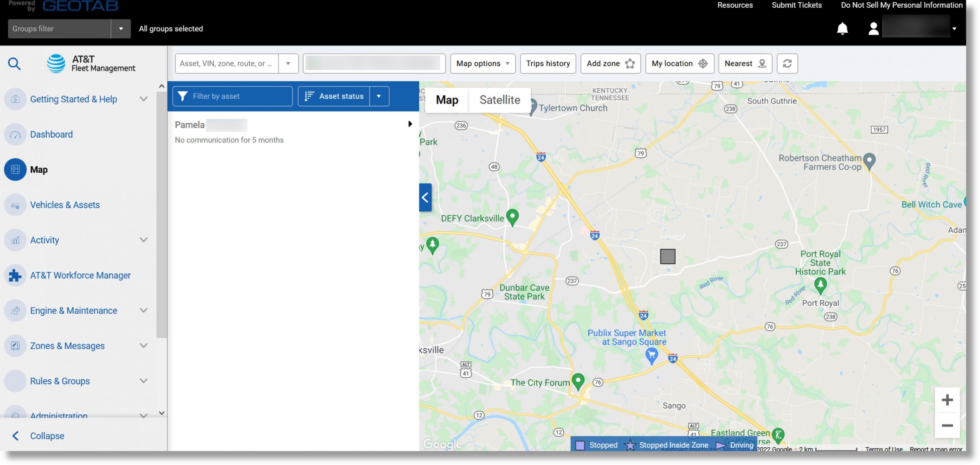Click the Nearest person icon
980x465 pixels.
point(762,63)
